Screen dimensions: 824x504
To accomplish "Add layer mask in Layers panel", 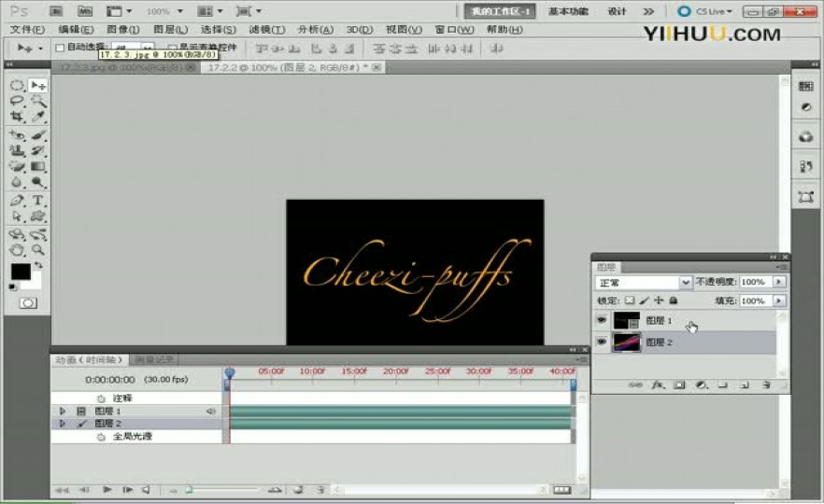I will [x=679, y=385].
